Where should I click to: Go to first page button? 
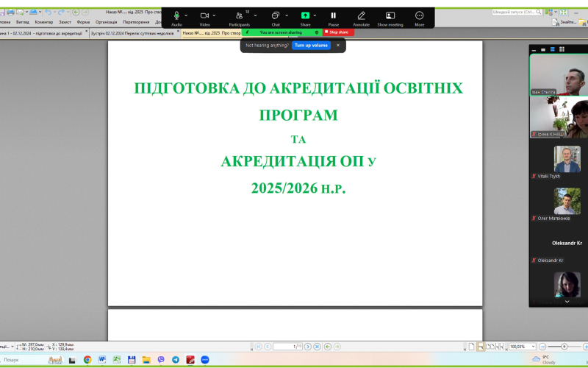(x=259, y=347)
